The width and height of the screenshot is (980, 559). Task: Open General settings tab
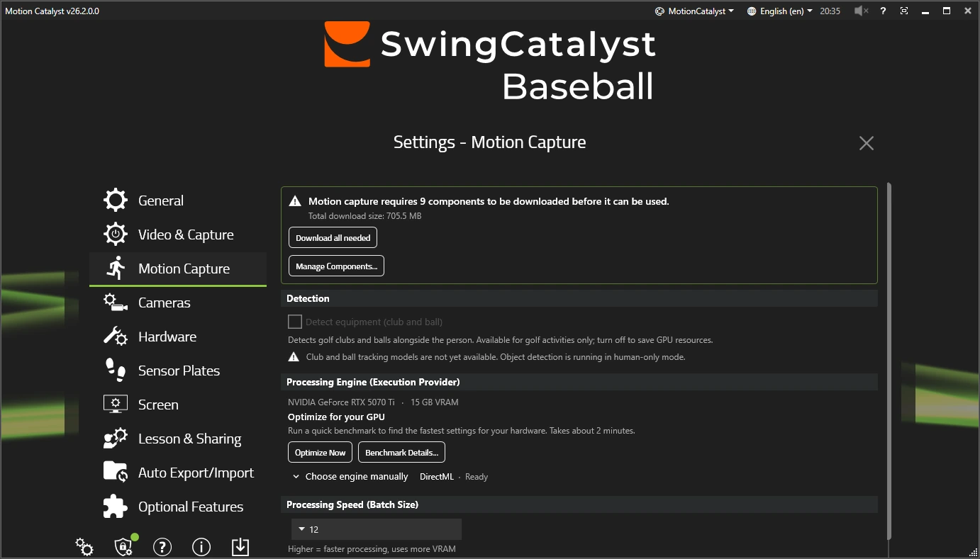click(178, 201)
